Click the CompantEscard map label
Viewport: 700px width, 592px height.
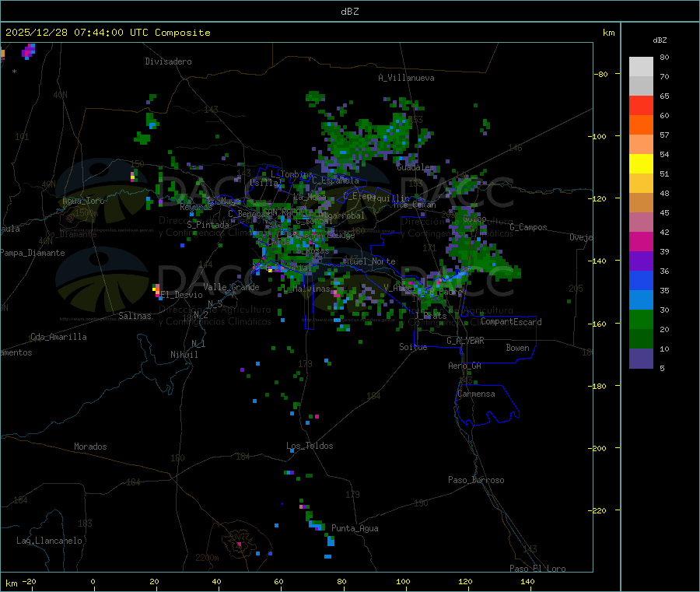click(x=511, y=322)
